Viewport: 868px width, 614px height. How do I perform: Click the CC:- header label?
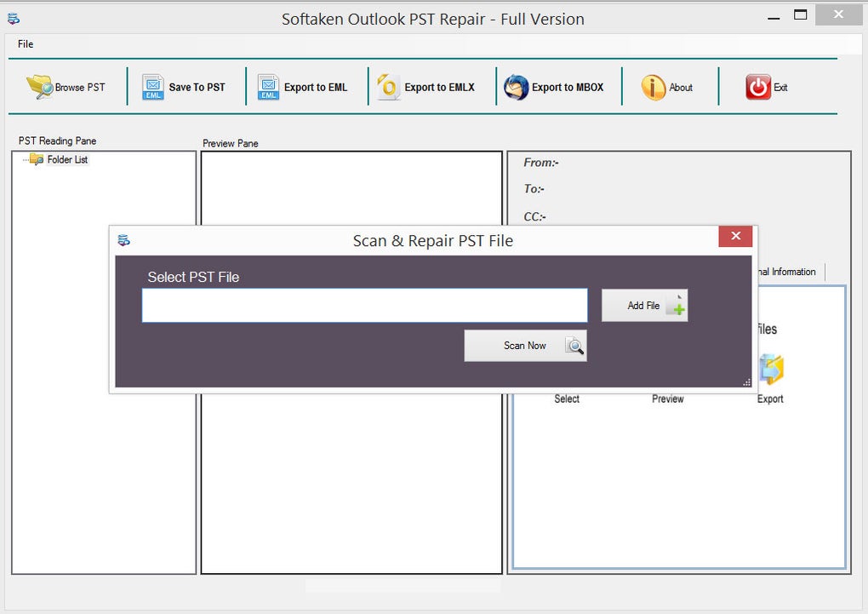534,216
